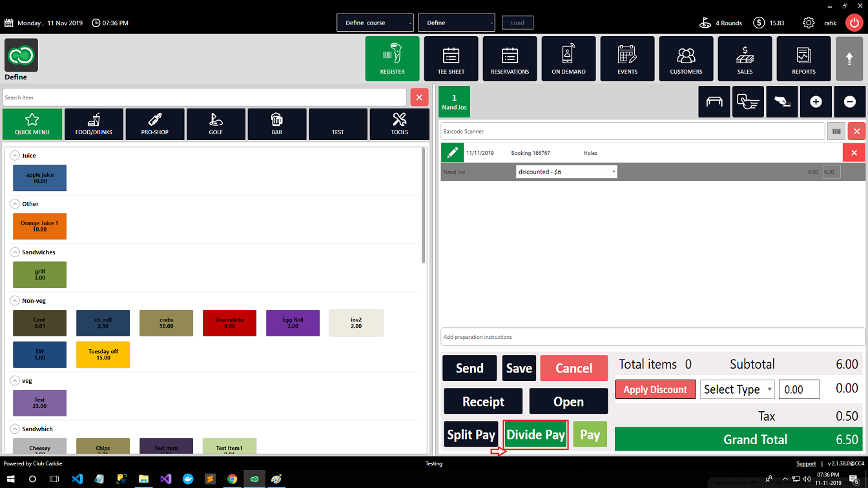
Task: Select the Food/Drinks category tab
Action: (94, 124)
